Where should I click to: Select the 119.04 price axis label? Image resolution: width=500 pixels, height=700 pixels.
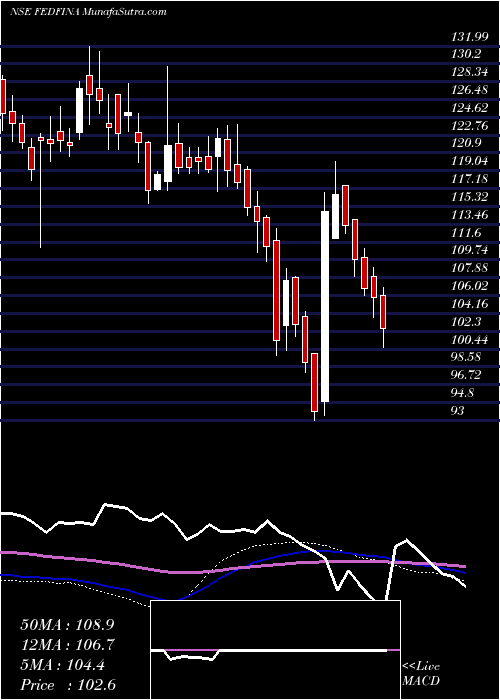(x=471, y=161)
